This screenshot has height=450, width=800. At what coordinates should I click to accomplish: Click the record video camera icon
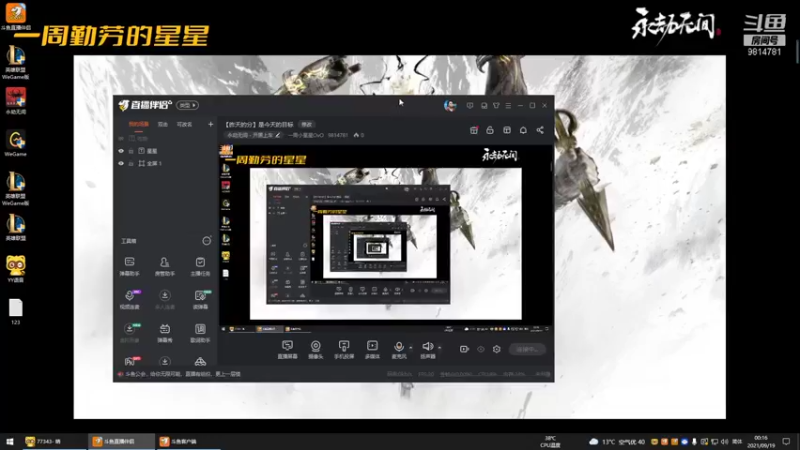(464, 349)
